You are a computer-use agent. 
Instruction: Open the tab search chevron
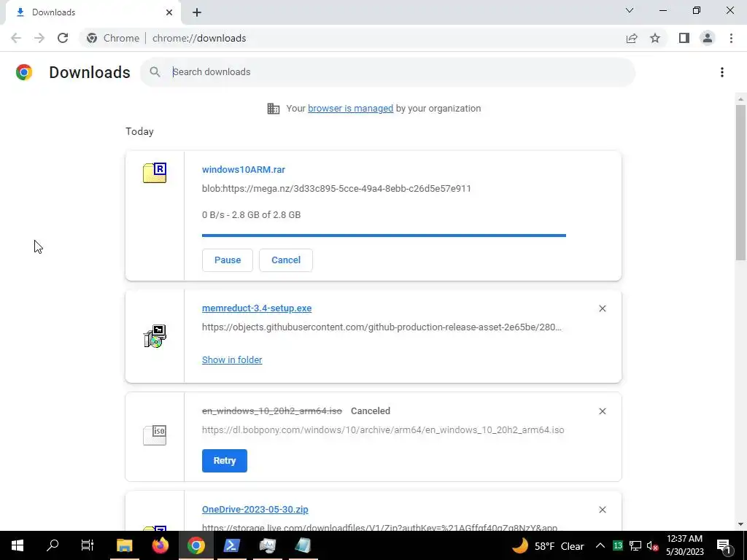tap(630, 10)
